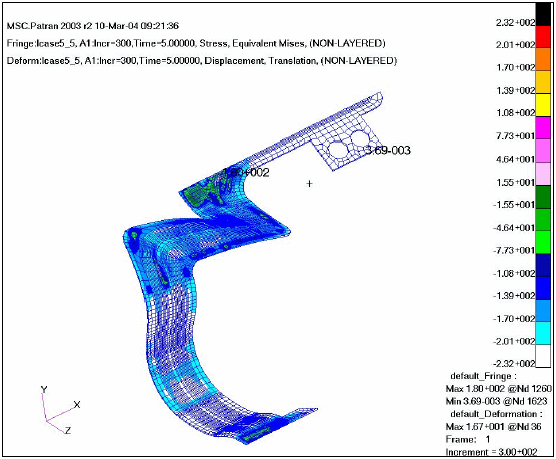Select the white swatch at -2.32+002

(x=543, y=356)
